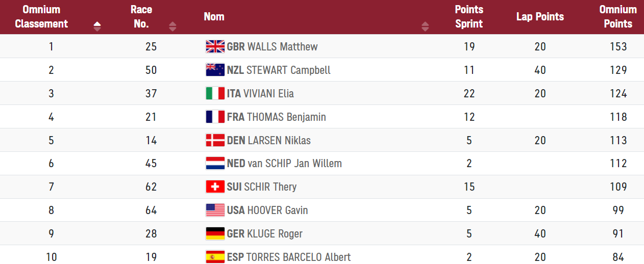Sort by Omnium Classement arrows

point(97,27)
